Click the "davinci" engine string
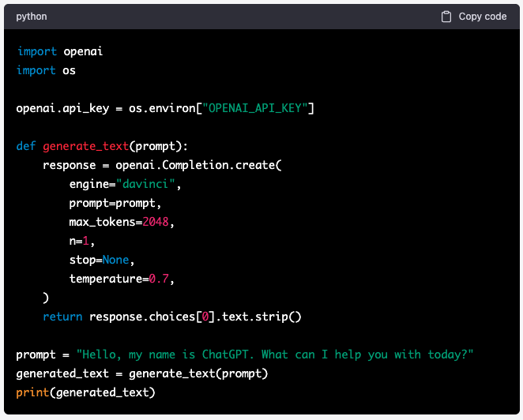Screen dimensions: 523x420 (x=148, y=184)
